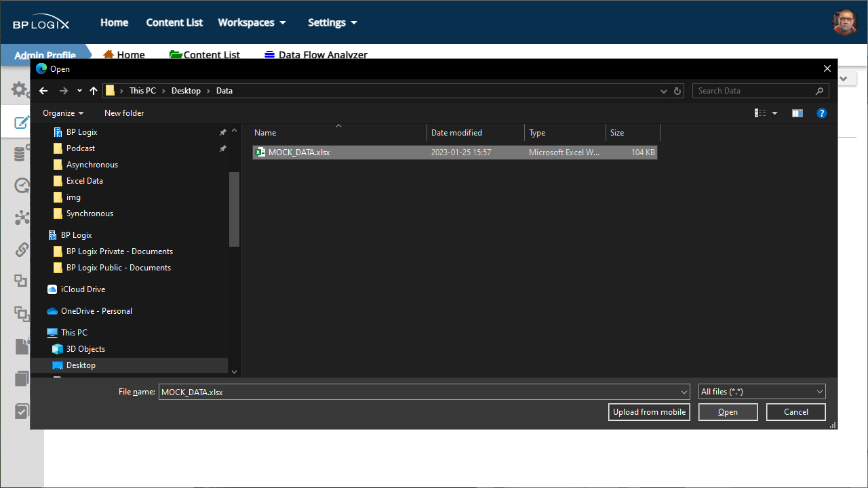Click This PC in the address breadcrumb
Image resolution: width=868 pixels, height=488 pixels.
(142, 91)
